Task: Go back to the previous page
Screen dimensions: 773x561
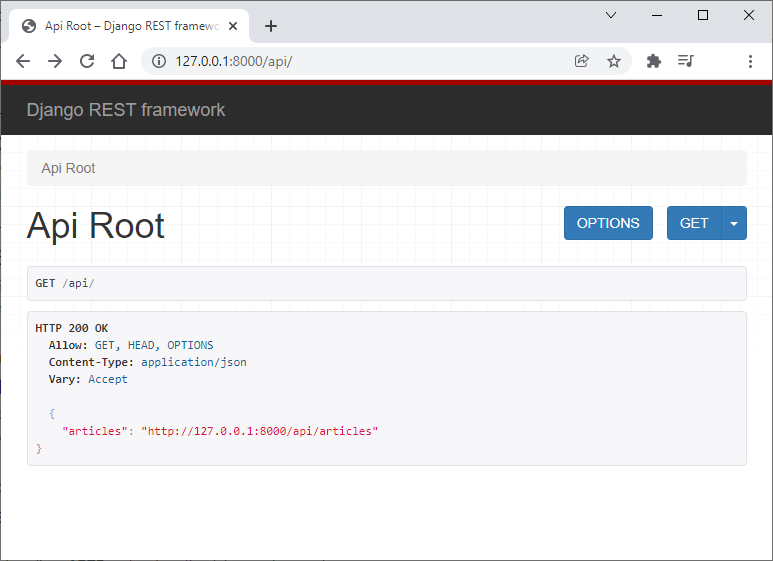Action: point(23,61)
